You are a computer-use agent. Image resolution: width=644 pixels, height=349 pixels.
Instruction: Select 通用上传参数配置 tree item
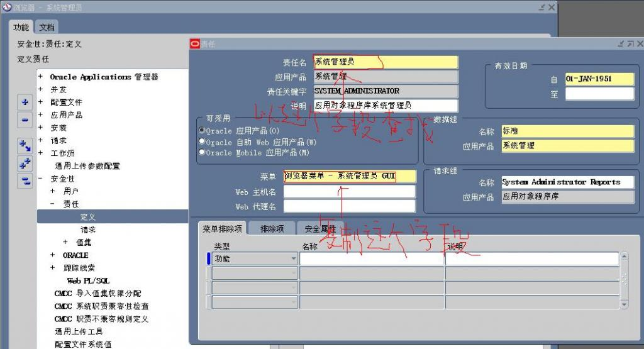pos(87,166)
